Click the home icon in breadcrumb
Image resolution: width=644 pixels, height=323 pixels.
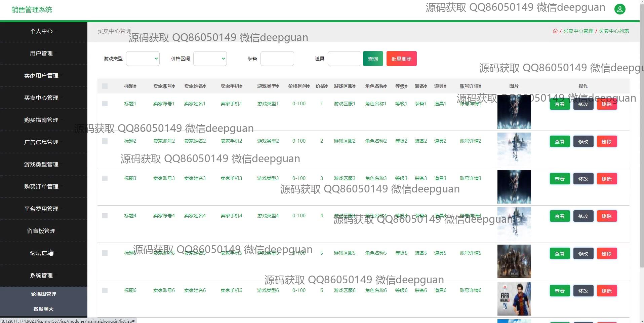[555, 31]
